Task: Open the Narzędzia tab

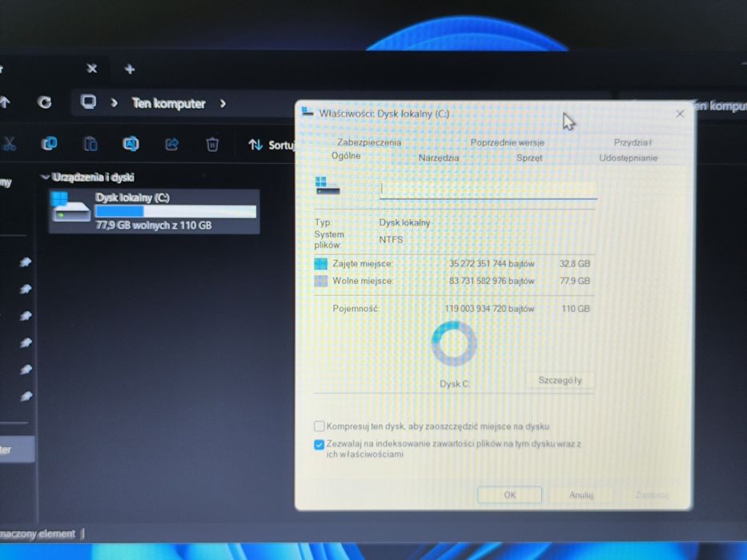Action: (439, 158)
